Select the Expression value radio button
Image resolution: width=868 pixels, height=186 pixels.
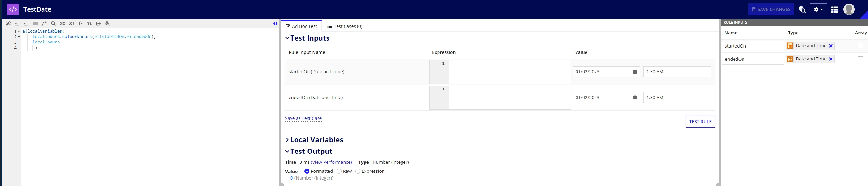[x=358, y=171]
